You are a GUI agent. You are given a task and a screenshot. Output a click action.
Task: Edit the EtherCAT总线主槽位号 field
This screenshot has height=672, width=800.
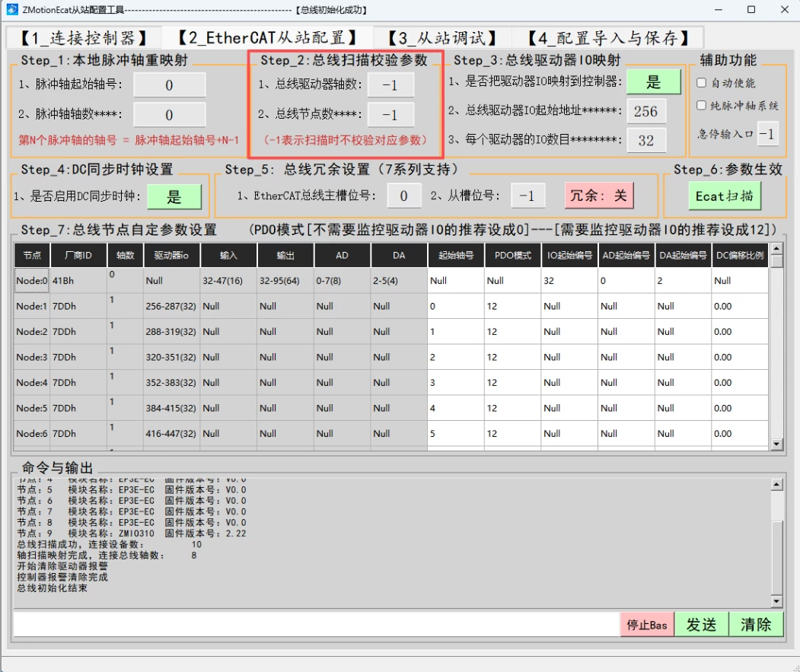tap(403, 196)
